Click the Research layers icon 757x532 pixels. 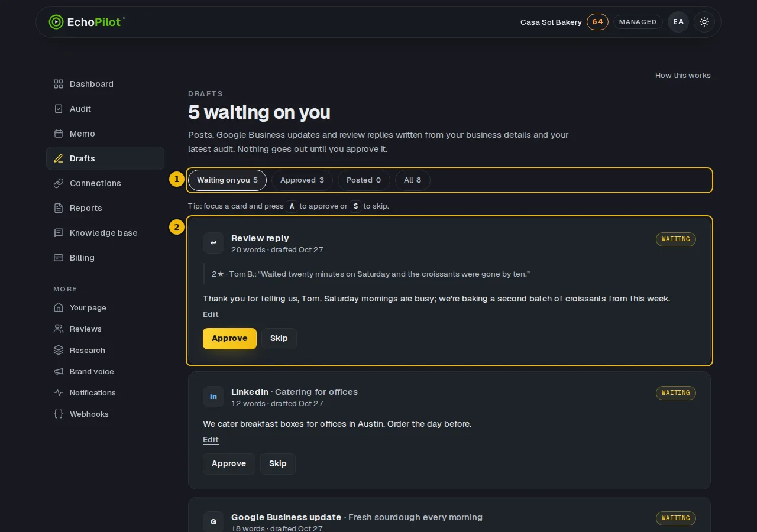coord(59,350)
